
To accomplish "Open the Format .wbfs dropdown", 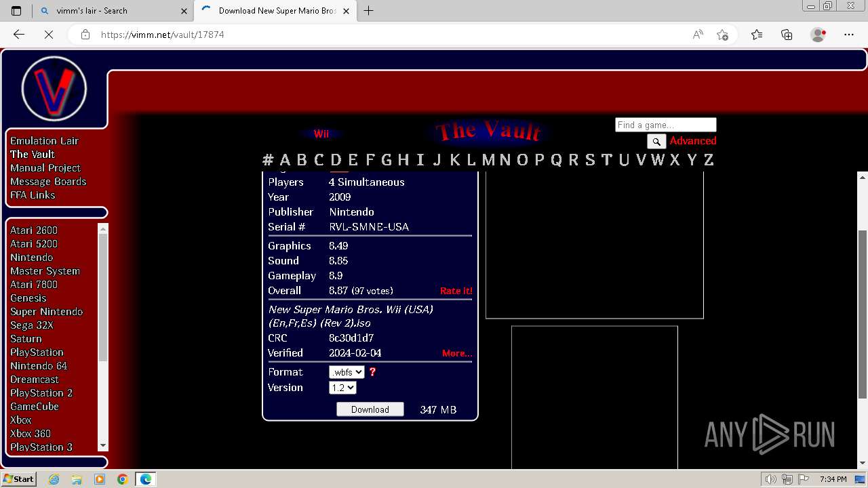I will point(347,372).
